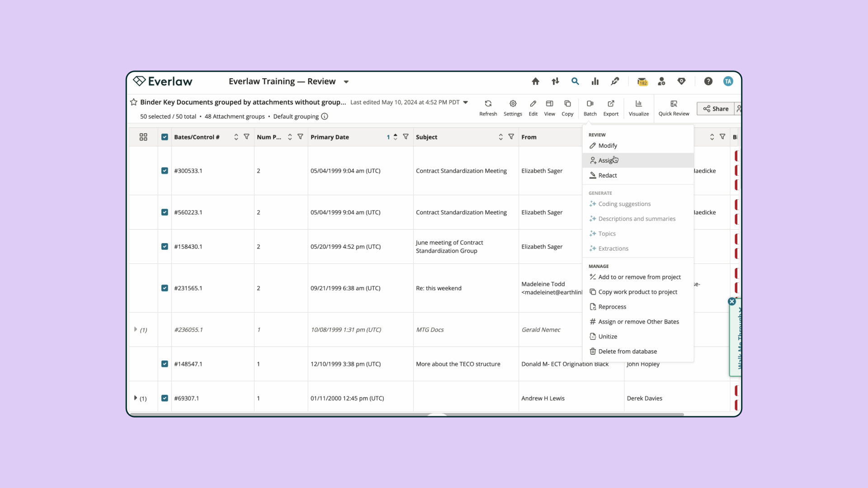This screenshot has width=868, height=488.
Task: Click the Share button
Action: [716, 108]
